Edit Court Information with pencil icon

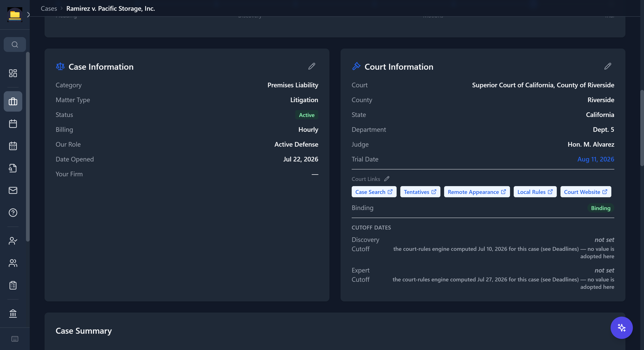(608, 66)
